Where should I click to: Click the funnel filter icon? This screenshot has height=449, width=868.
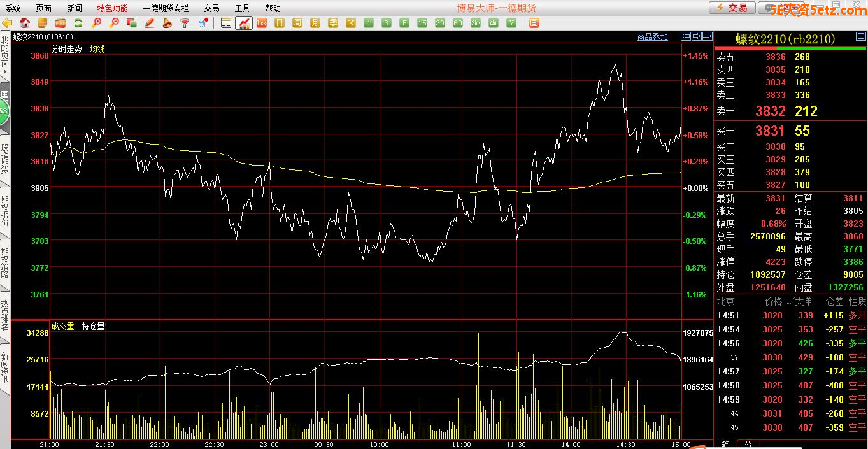[x=185, y=23]
